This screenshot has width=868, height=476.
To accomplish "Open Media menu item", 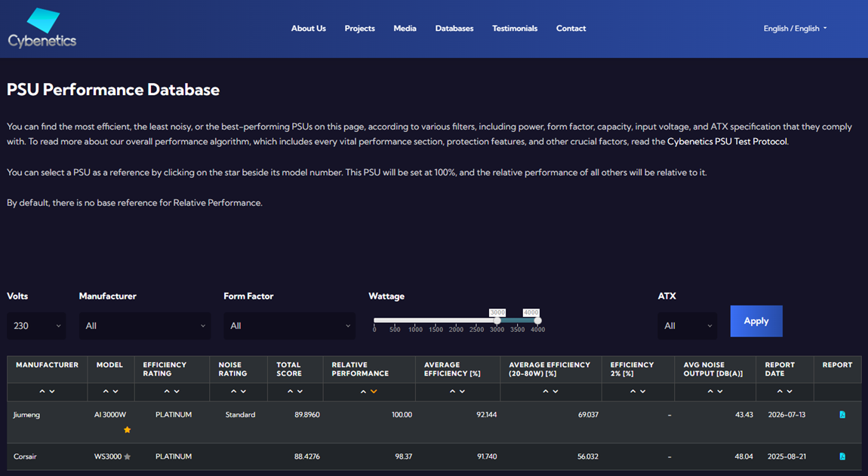I will click(405, 28).
